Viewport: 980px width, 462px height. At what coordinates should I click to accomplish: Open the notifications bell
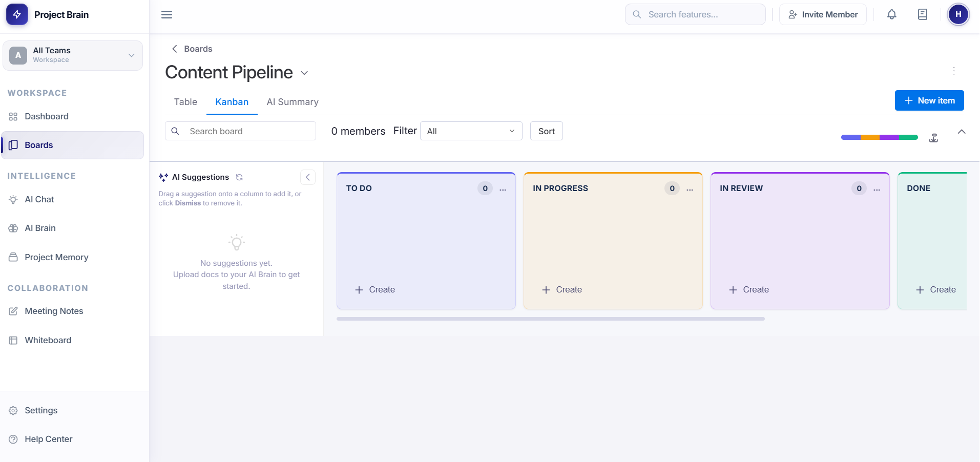892,14
